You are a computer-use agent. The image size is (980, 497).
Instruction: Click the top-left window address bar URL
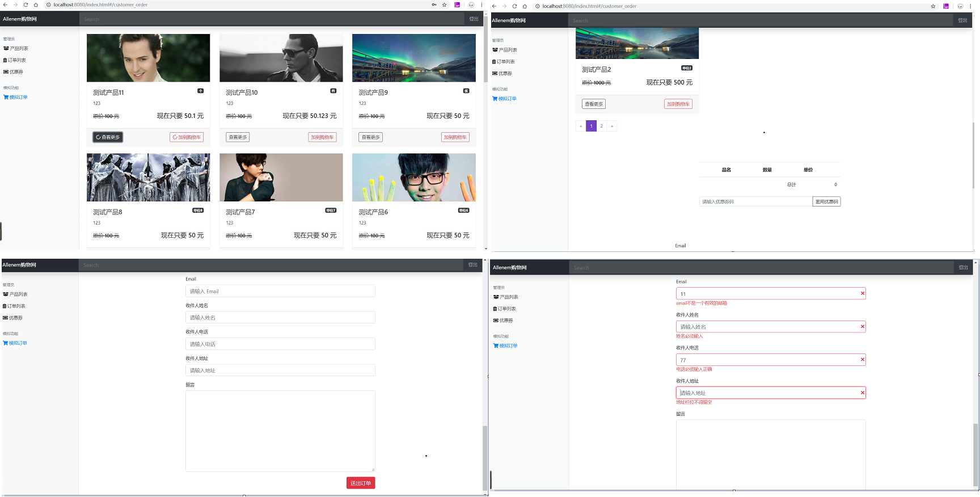pos(100,5)
